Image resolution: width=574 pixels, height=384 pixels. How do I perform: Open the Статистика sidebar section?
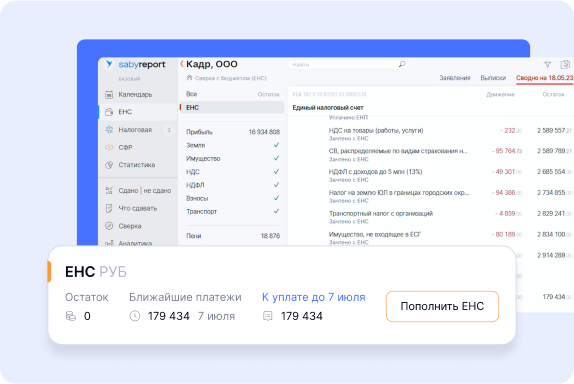138,165
